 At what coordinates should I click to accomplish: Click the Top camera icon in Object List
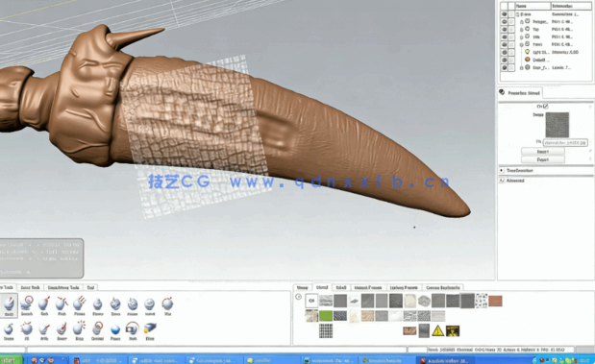click(527, 29)
